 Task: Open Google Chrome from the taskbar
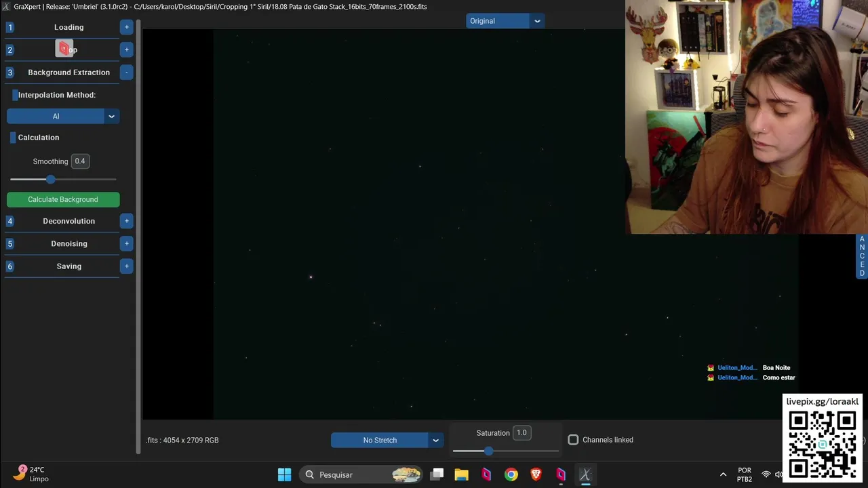511,474
